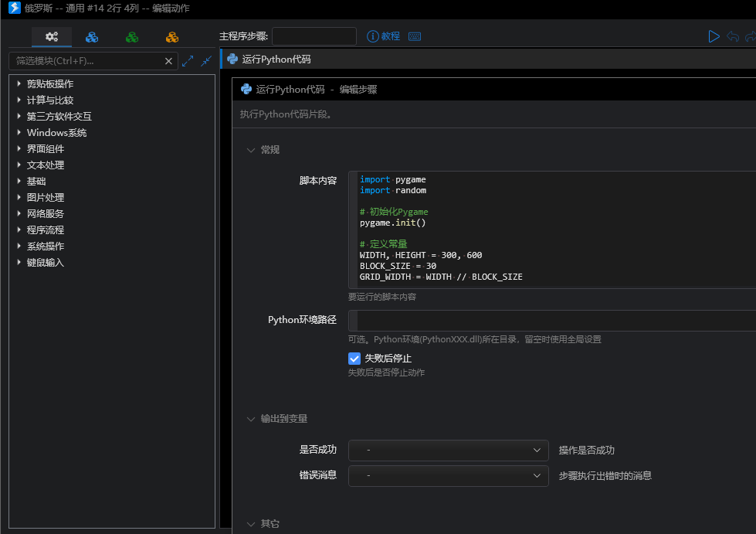The image size is (756, 534).
Task: Redo with the right arrow icon
Action: point(751,36)
